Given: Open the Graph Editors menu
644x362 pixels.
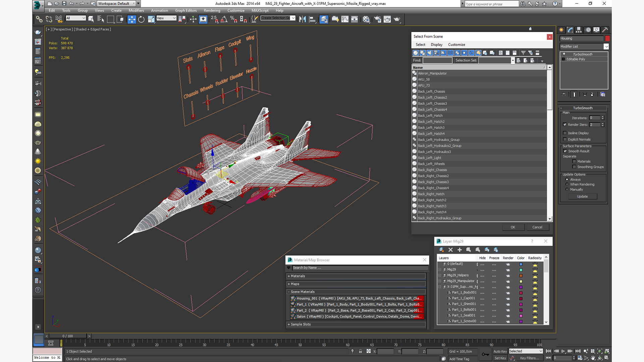Looking at the screenshot, I should 186,11.
